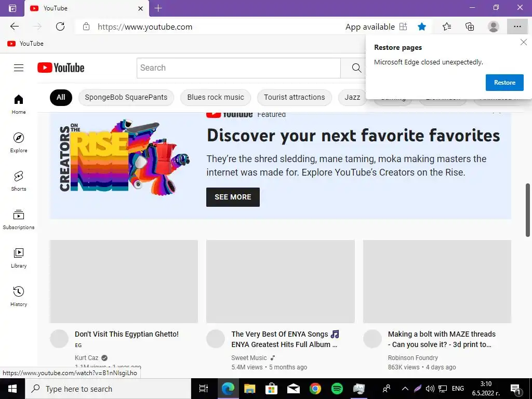Open Library in the sidebar
The image size is (532, 399).
coord(19,258)
